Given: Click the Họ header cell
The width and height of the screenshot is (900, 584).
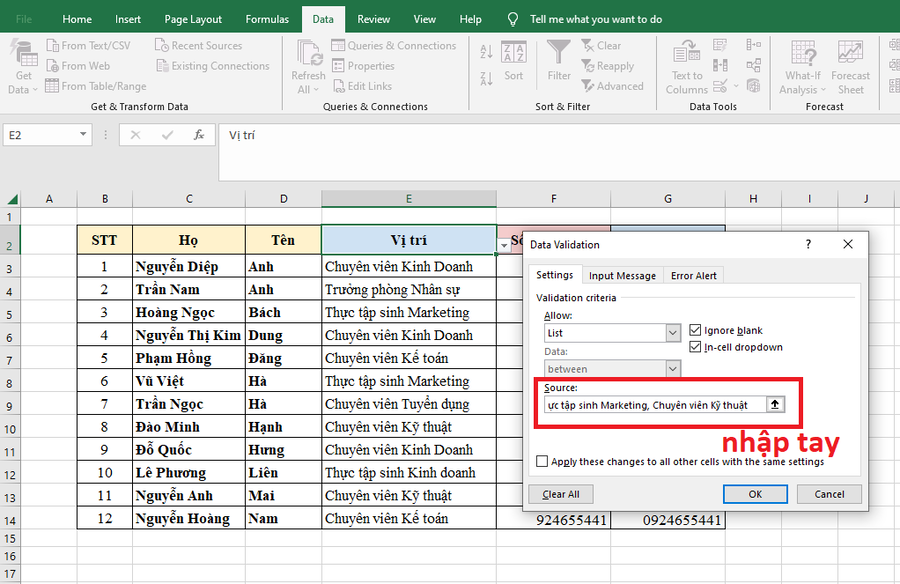Looking at the screenshot, I should (189, 240).
